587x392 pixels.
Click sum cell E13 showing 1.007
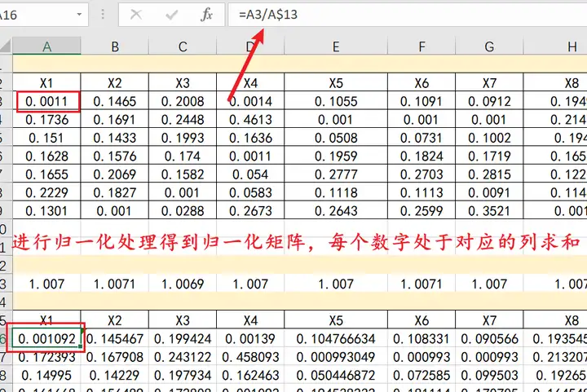point(336,284)
